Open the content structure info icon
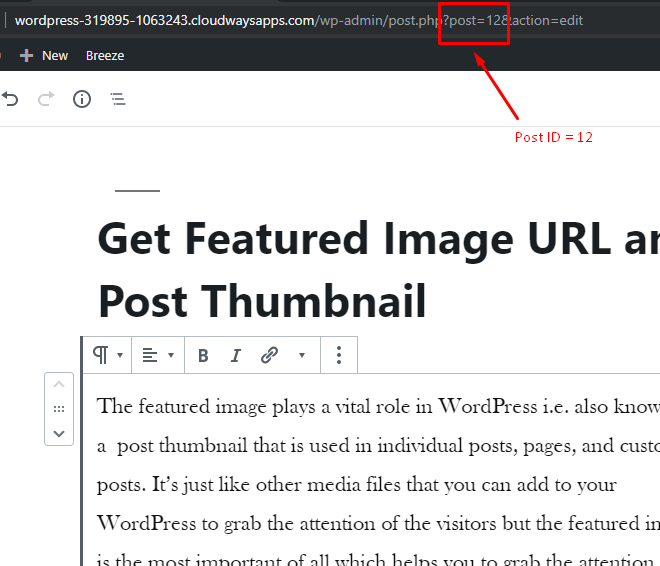 pyautogui.click(x=82, y=99)
